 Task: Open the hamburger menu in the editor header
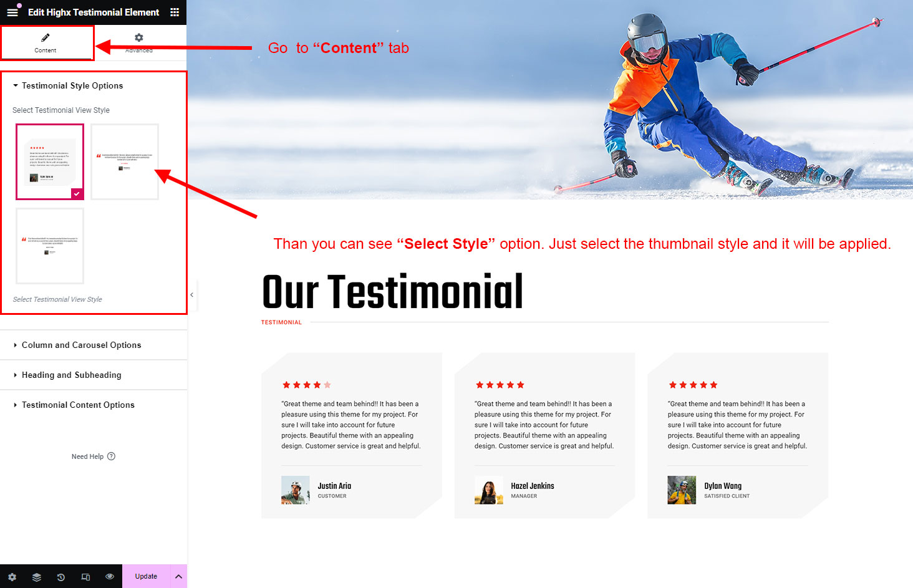click(12, 12)
